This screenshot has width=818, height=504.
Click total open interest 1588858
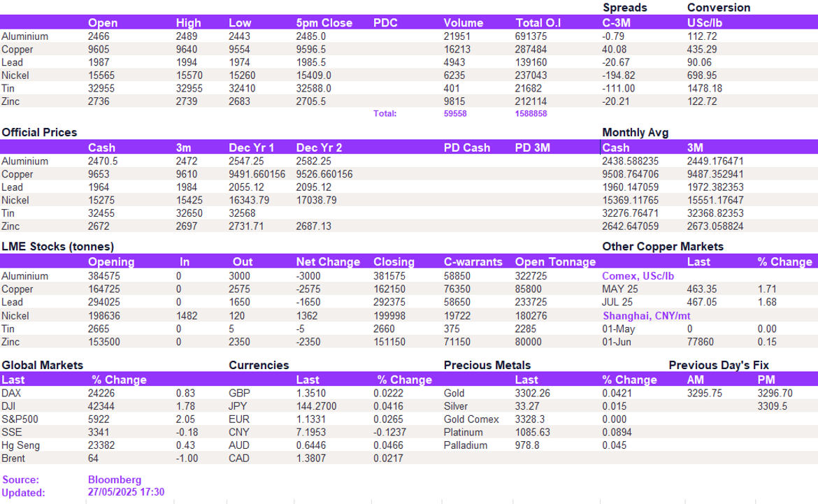tap(531, 114)
